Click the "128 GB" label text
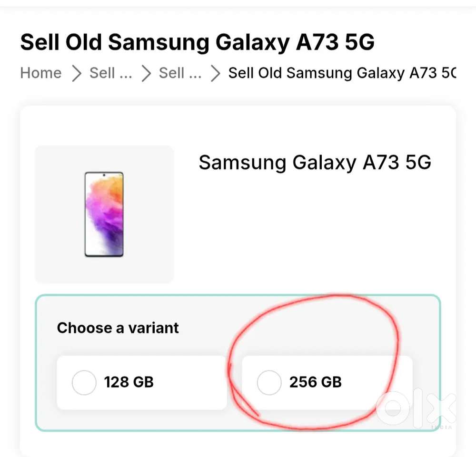The image size is (476, 457). pos(129,382)
